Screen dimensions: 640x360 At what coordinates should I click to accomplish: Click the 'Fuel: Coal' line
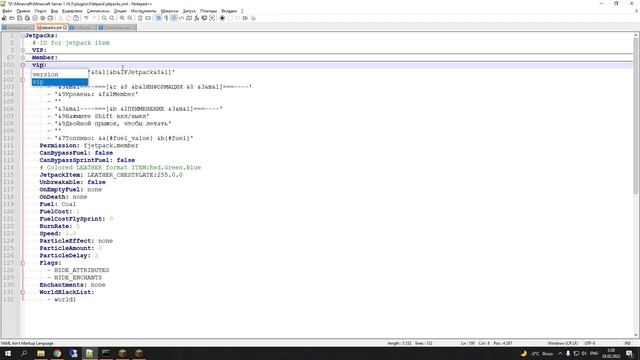[x=58, y=204]
